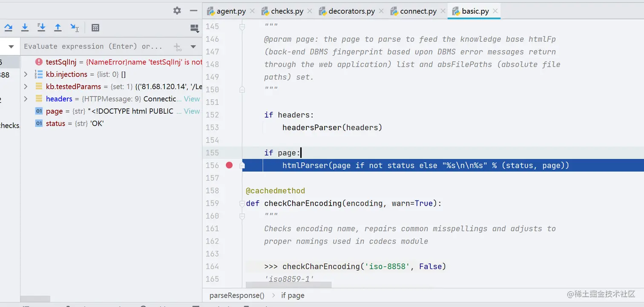
Task: Remove the breakpoint on line 156
Action: tap(229, 165)
